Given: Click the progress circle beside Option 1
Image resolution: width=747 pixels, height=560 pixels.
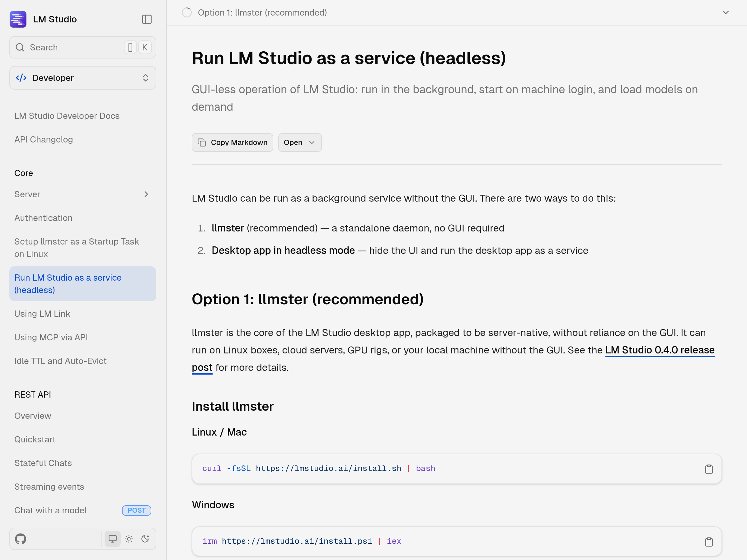Looking at the screenshot, I should pos(187,12).
